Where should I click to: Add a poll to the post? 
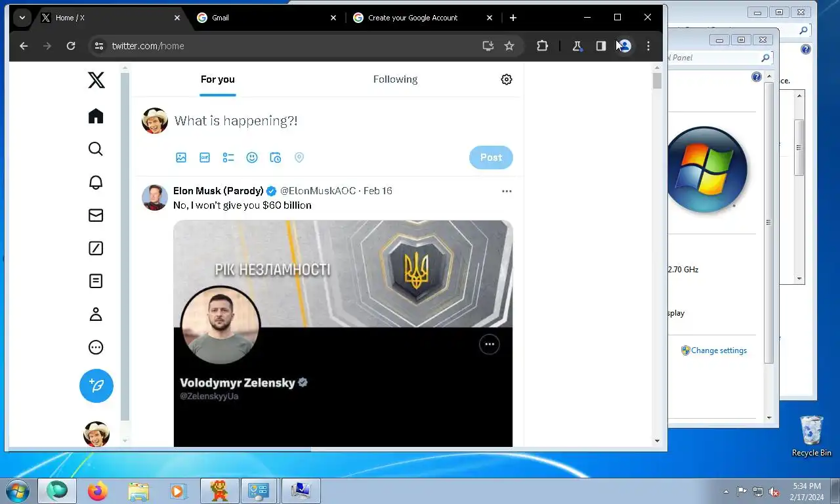(228, 157)
